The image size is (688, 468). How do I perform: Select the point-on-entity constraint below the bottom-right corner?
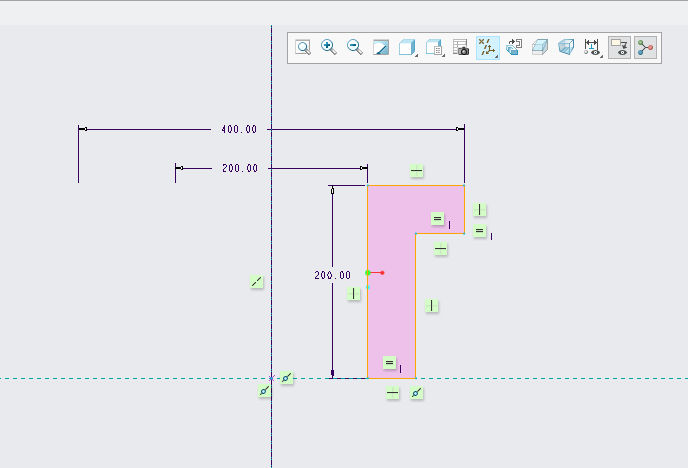click(x=416, y=393)
